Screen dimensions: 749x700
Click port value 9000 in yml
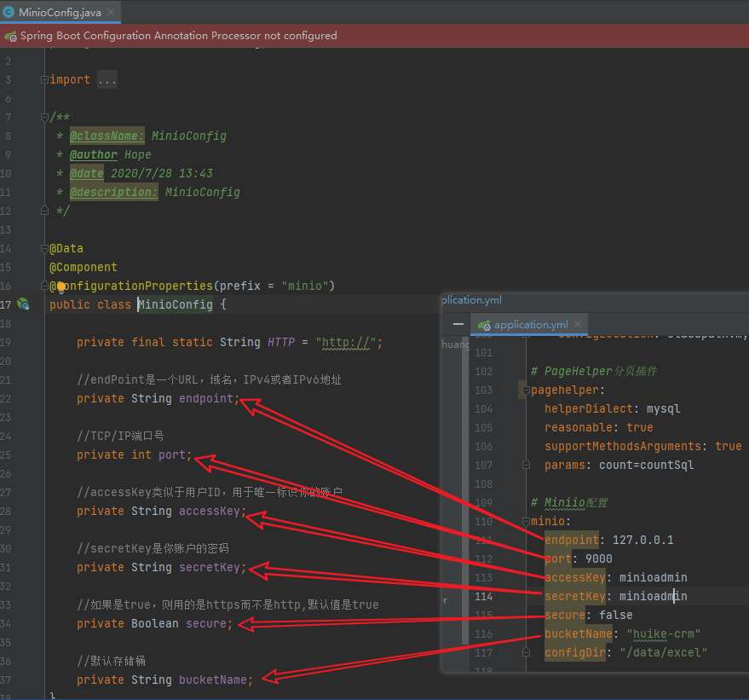[598, 558]
